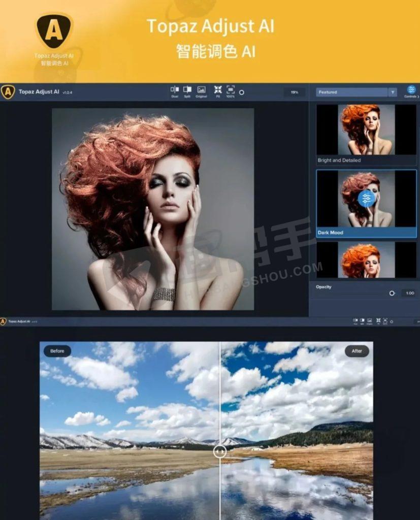
Task: Open the Featured preset category dropdown
Action: pos(357,92)
